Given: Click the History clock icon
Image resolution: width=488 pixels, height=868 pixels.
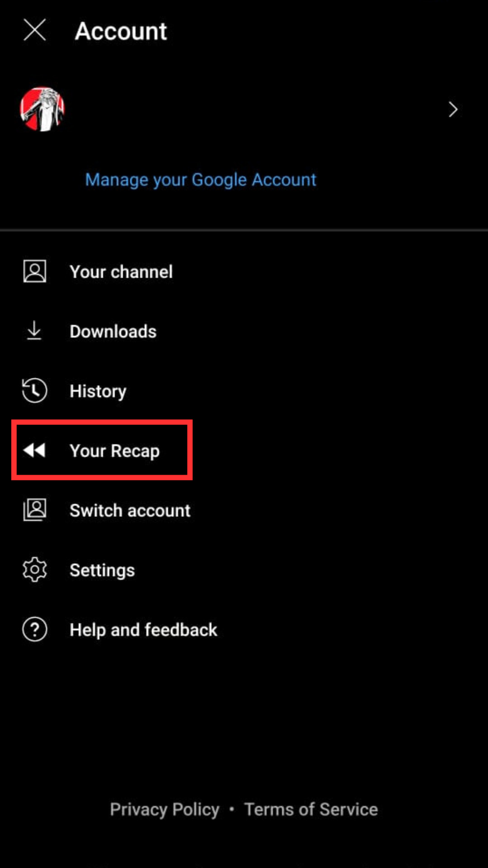Looking at the screenshot, I should tap(34, 391).
